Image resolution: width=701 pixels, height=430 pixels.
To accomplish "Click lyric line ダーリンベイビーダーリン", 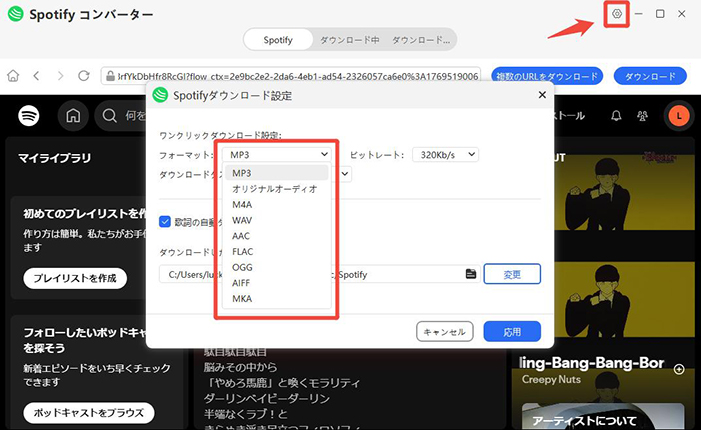I will 266,398.
